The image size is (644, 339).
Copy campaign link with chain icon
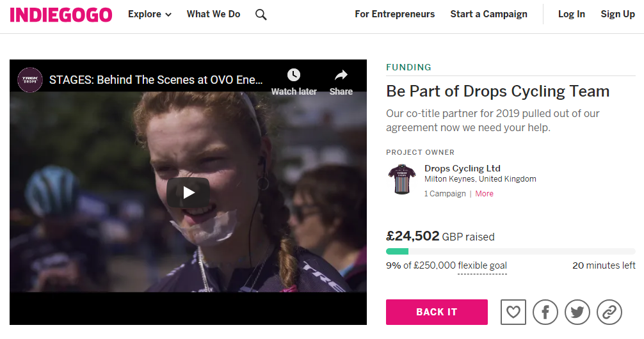coord(609,312)
